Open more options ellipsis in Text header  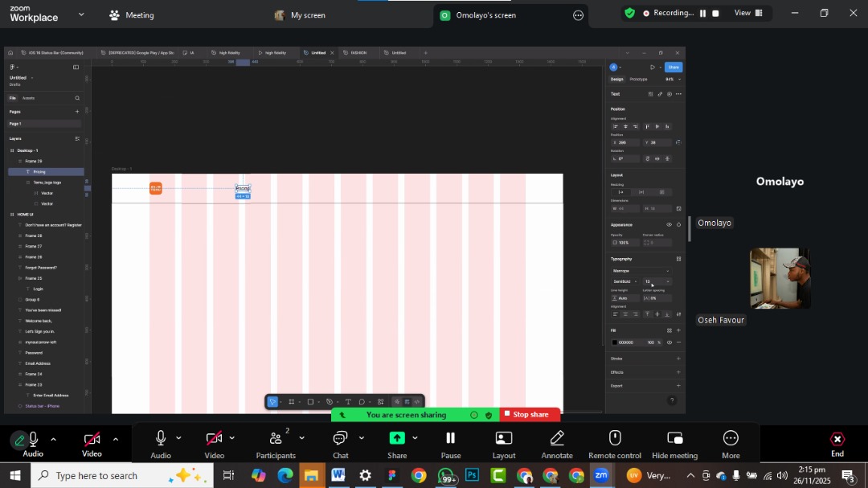tap(678, 93)
